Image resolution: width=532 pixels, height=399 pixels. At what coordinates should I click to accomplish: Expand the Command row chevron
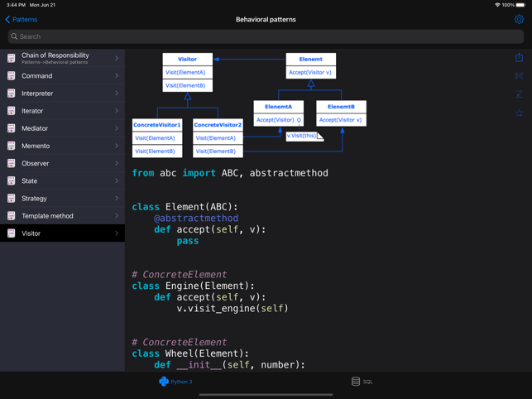117,75
